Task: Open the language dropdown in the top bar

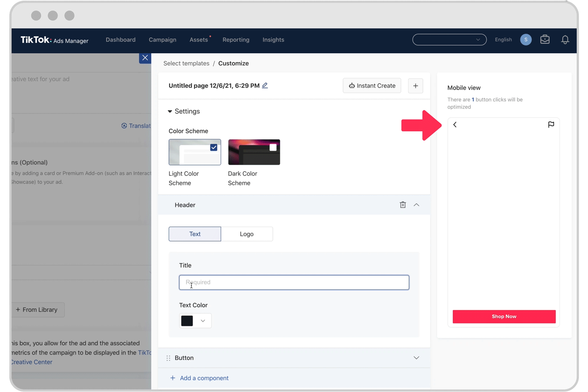Action: coord(503,40)
